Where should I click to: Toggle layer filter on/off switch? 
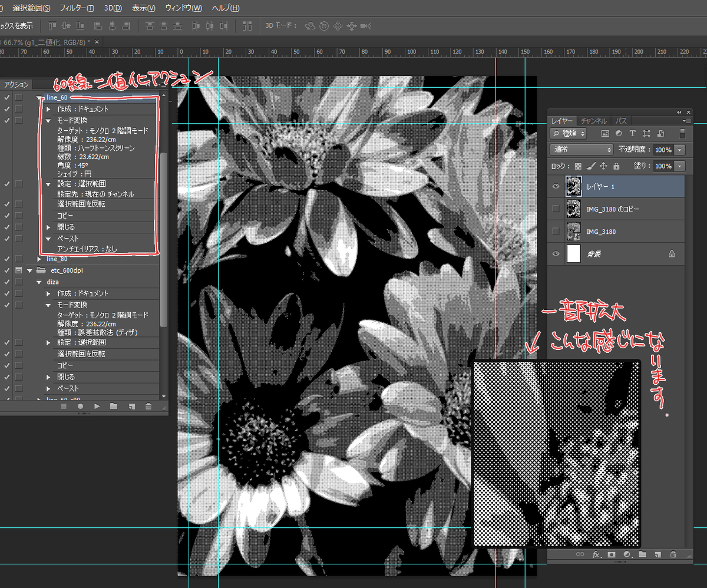tap(682, 134)
